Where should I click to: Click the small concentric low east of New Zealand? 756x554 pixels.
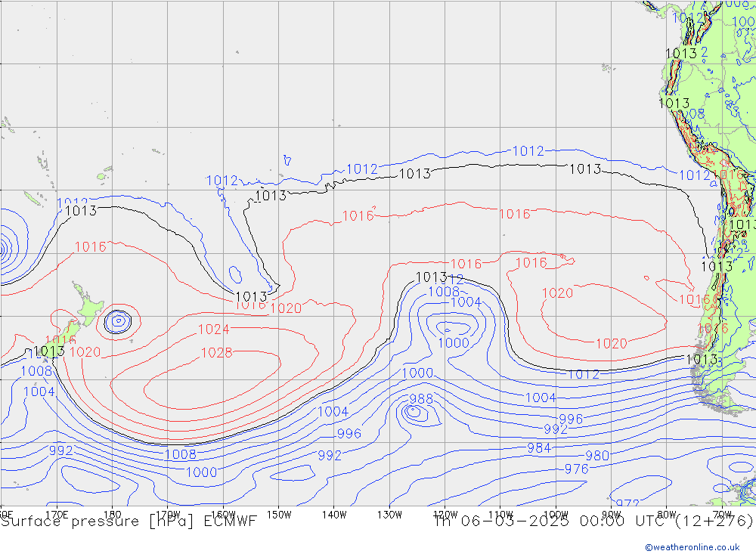(x=118, y=320)
